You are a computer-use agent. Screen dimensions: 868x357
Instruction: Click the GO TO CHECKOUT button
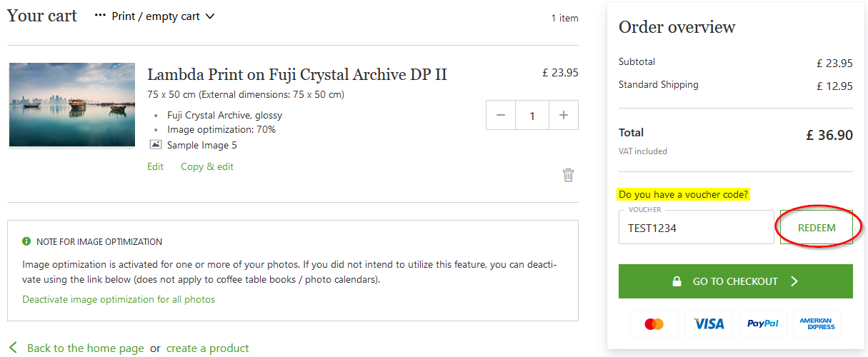[x=735, y=281]
